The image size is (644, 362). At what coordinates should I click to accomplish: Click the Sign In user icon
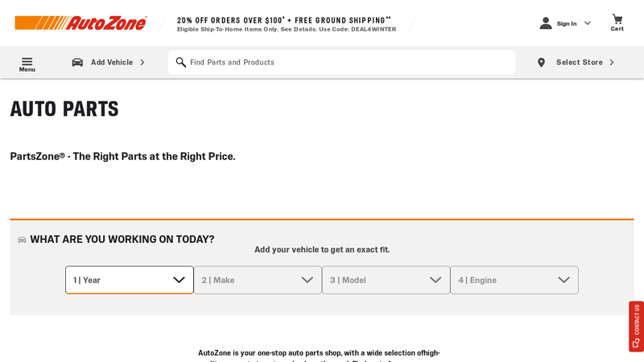click(x=546, y=23)
